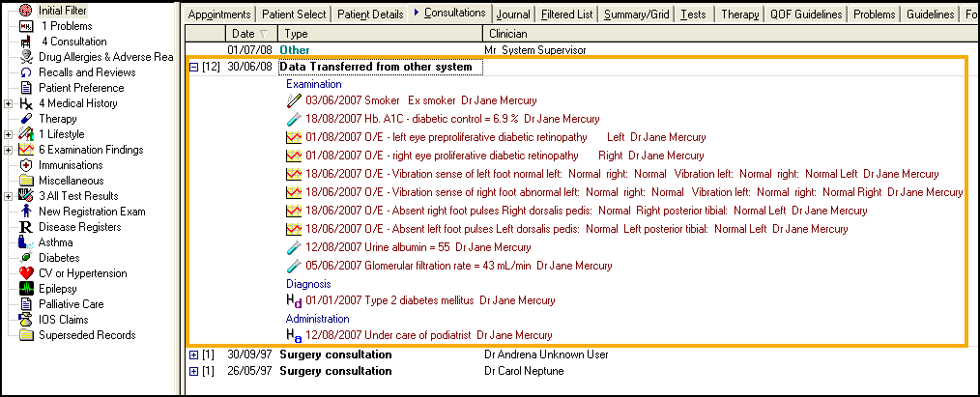Click the Immunisations shield icon
The image size is (980, 397).
pos(26,165)
